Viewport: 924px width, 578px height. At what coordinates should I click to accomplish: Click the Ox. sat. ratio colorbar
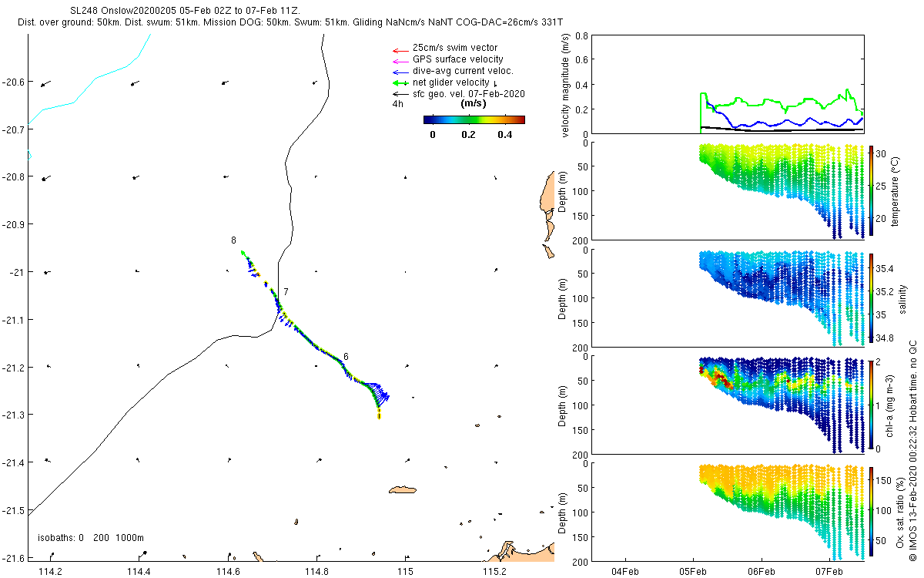point(872,511)
